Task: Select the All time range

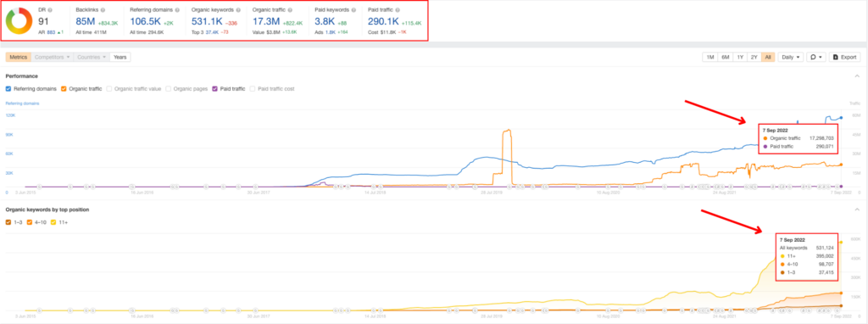Action: click(x=768, y=57)
